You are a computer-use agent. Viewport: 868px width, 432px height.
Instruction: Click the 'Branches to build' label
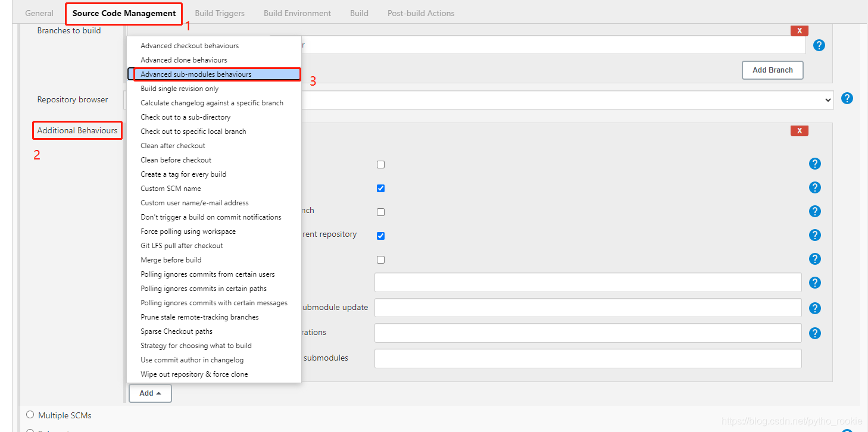[69, 30]
